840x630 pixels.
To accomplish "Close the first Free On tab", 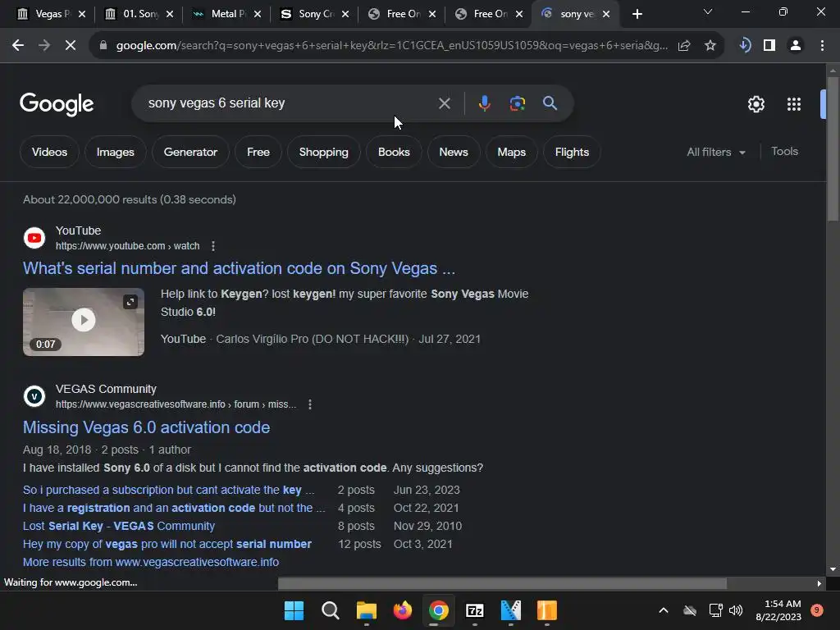I will click(x=432, y=14).
